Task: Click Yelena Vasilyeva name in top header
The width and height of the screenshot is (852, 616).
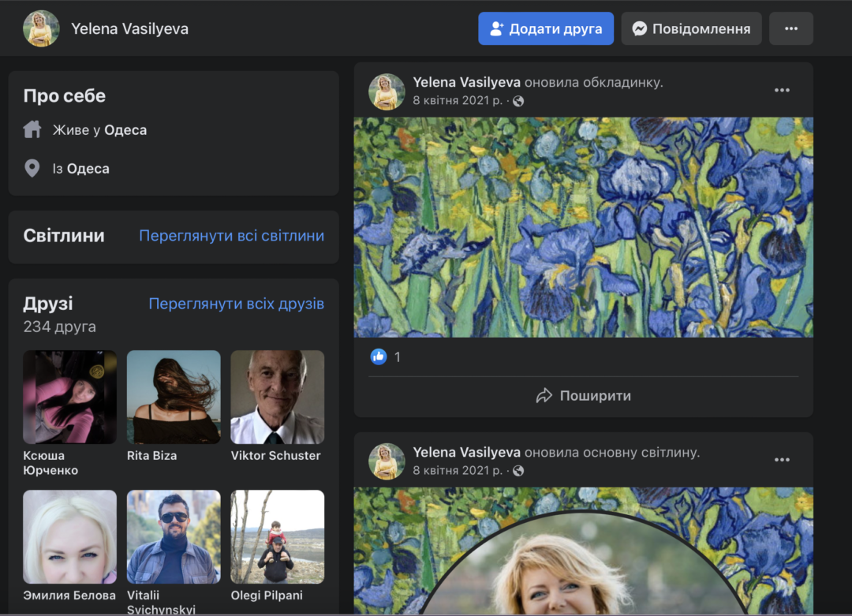Action: tap(130, 29)
